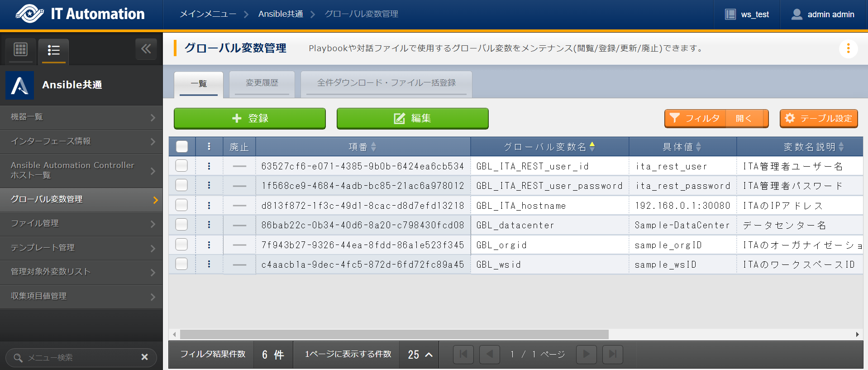Switch sidebar to grid view icon

[x=21, y=49]
